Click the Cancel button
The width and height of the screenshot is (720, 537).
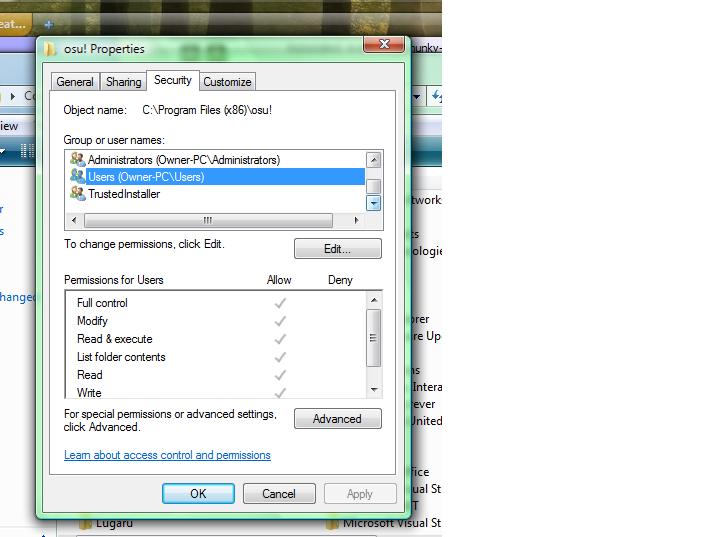click(279, 493)
